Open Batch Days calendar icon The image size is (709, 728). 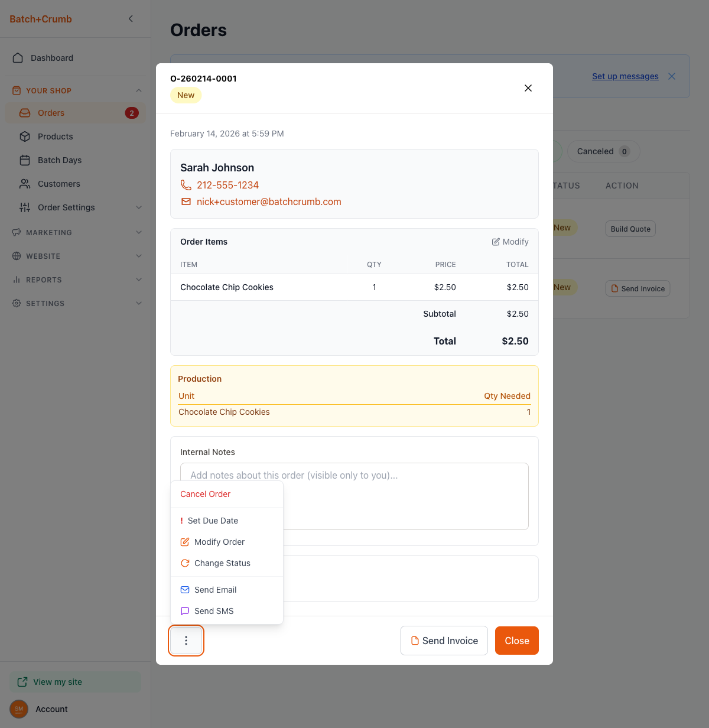(25, 160)
